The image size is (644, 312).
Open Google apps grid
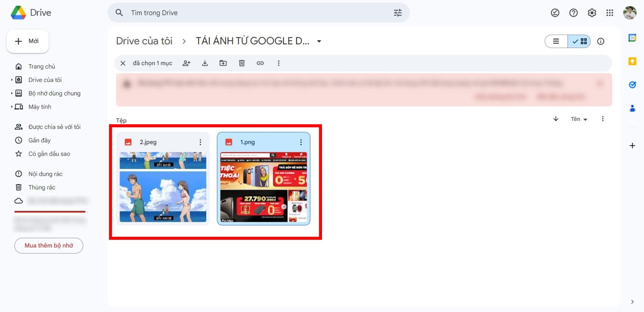pos(610,13)
